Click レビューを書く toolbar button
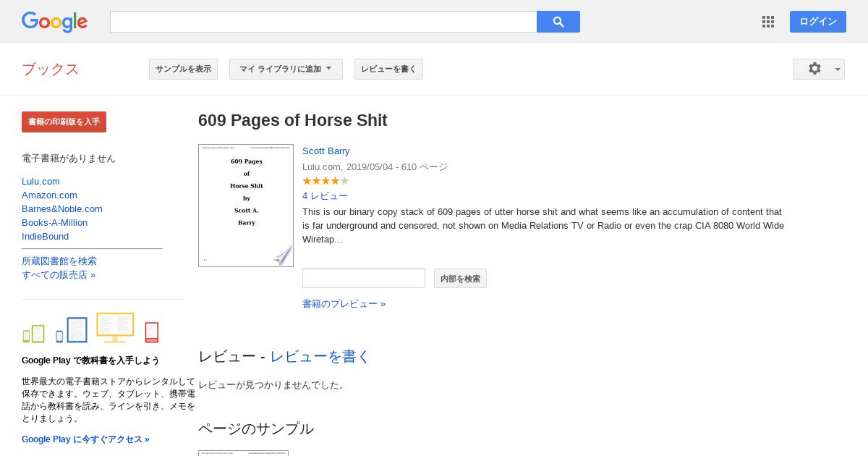 point(388,69)
